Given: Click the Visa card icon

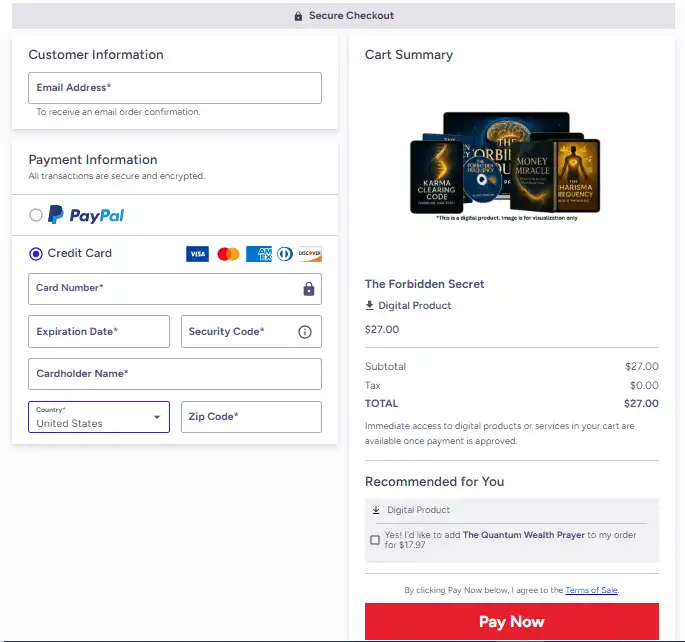Looking at the screenshot, I should (x=197, y=254).
